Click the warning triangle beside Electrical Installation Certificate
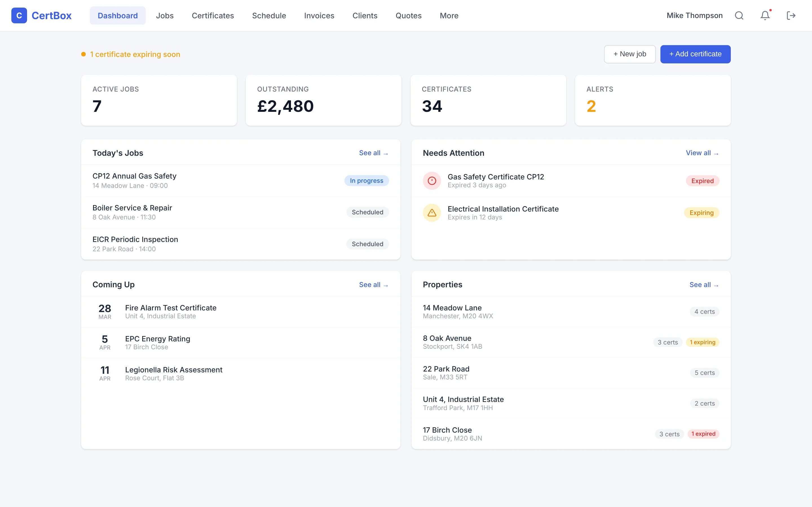 pos(431,213)
